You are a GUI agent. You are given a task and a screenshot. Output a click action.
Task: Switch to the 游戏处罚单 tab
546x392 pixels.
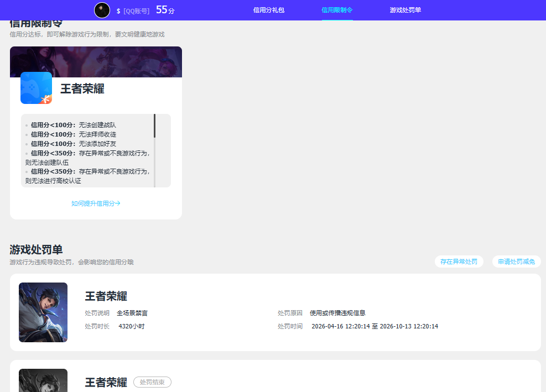click(x=405, y=10)
